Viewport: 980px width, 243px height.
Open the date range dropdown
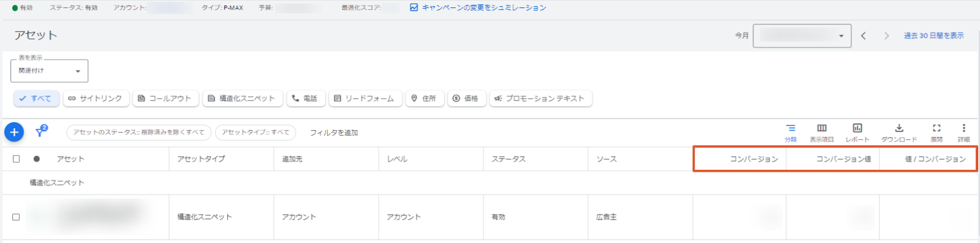click(802, 36)
